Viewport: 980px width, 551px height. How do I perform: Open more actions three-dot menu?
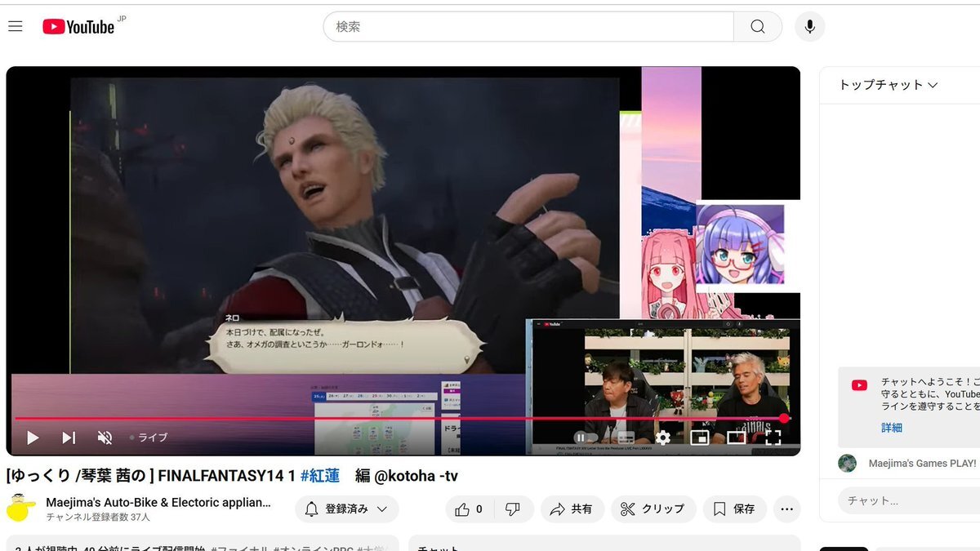[787, 509]
